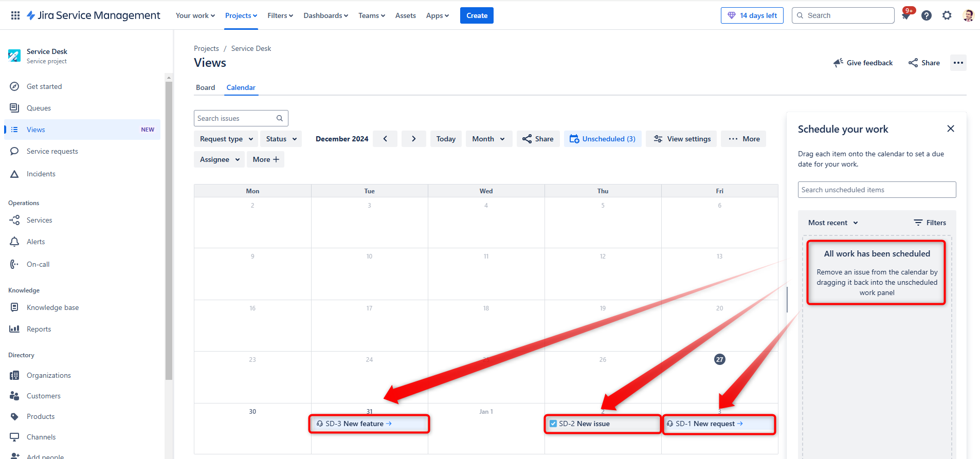Viewport: 980px width, 459px height.
Task: Open the Apps menu
Action: click(438, 15)
